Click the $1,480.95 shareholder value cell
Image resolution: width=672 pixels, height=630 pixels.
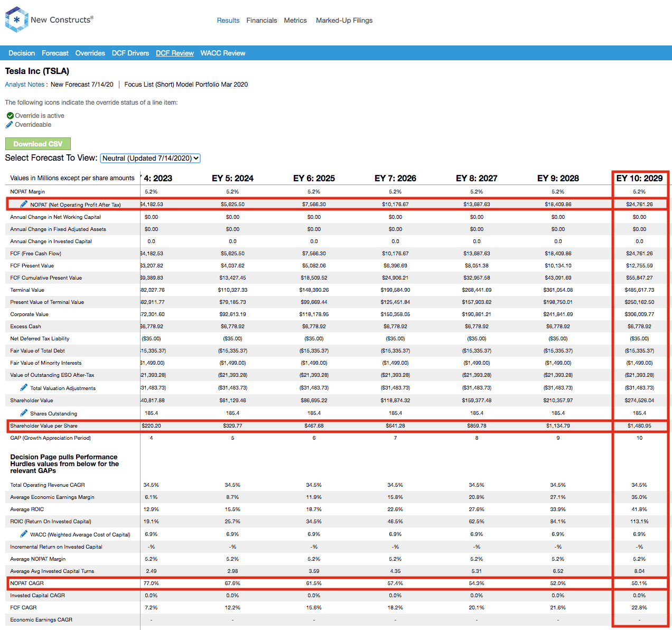(639, 425)
